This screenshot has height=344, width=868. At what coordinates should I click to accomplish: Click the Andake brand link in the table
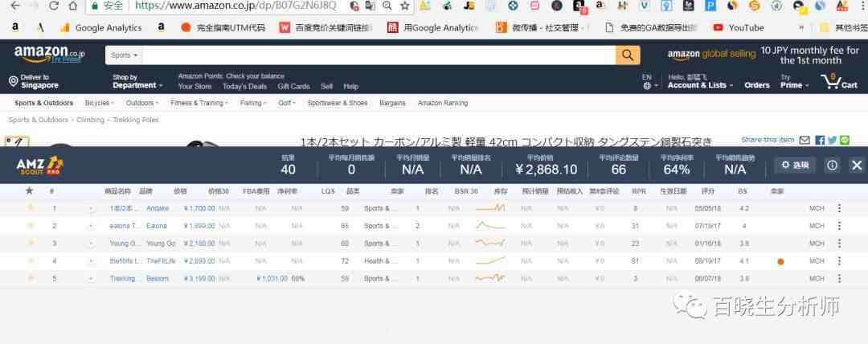[158, 208]
